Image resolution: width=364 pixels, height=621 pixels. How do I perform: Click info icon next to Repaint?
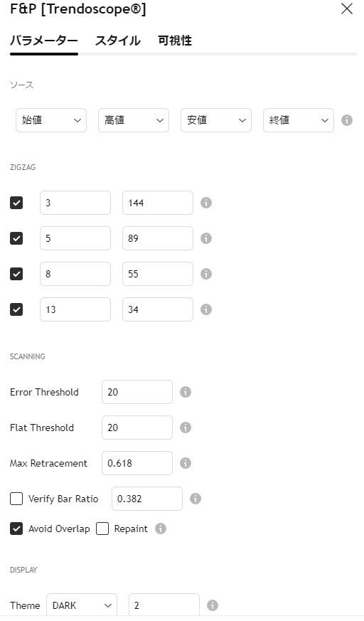pos(160,529)
